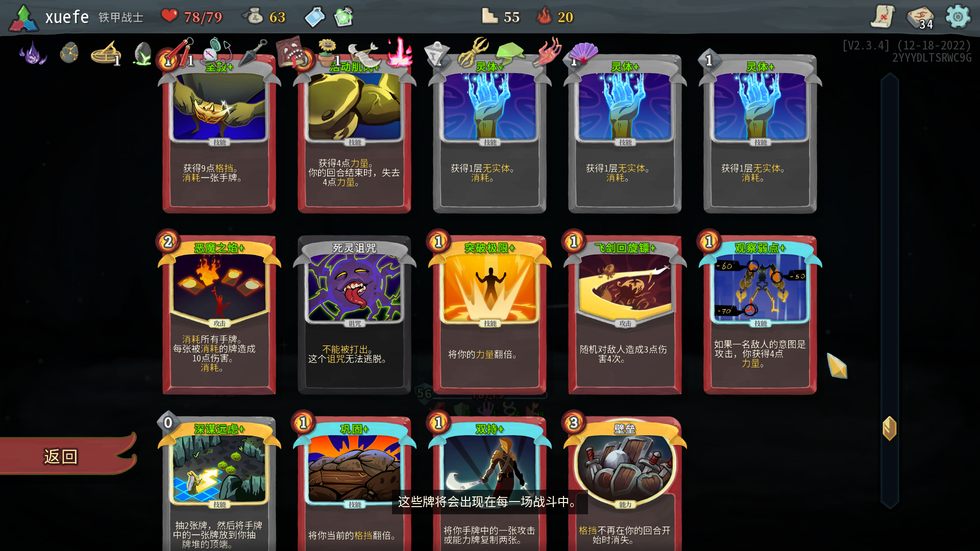The width and height of the screenshot is (980, 551).
Task: Click the golden trident relic
Action: coord(473,51)
